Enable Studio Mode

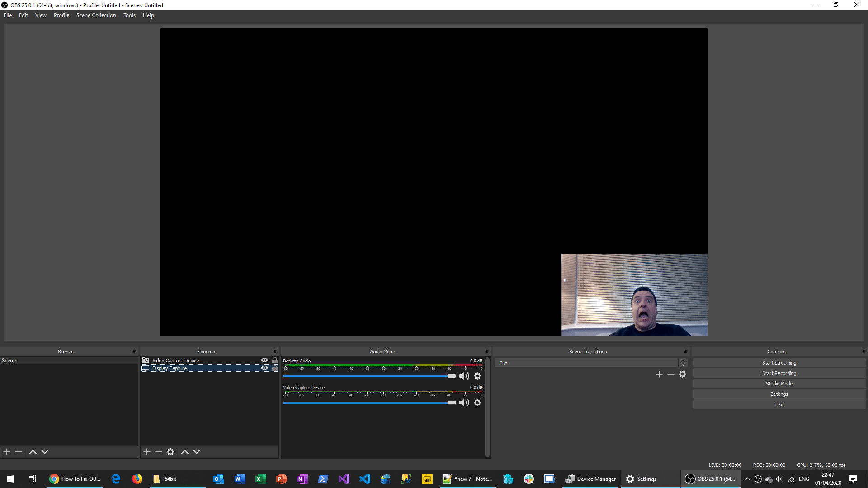[x=779, y=384]
